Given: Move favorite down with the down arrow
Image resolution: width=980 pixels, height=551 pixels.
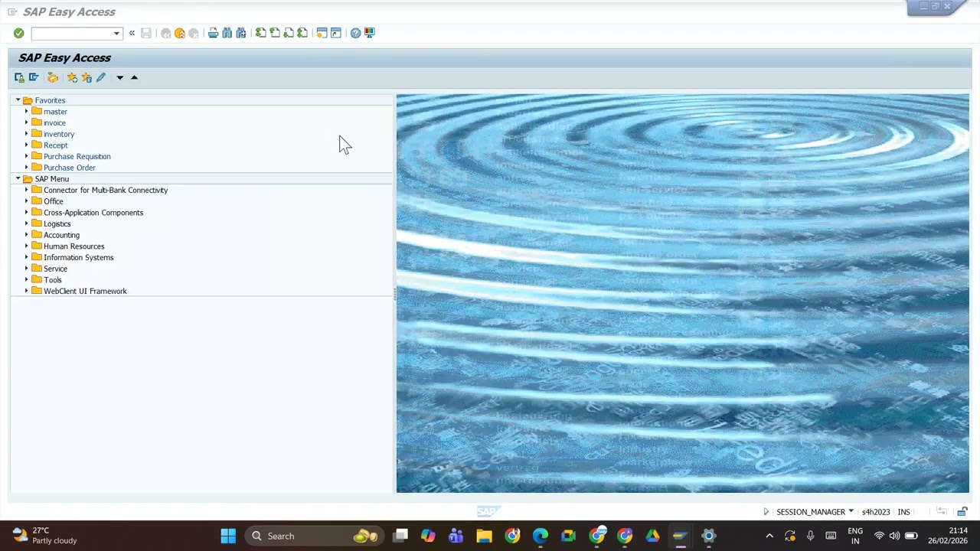Looking at the screenshot, I should (119, 77).
